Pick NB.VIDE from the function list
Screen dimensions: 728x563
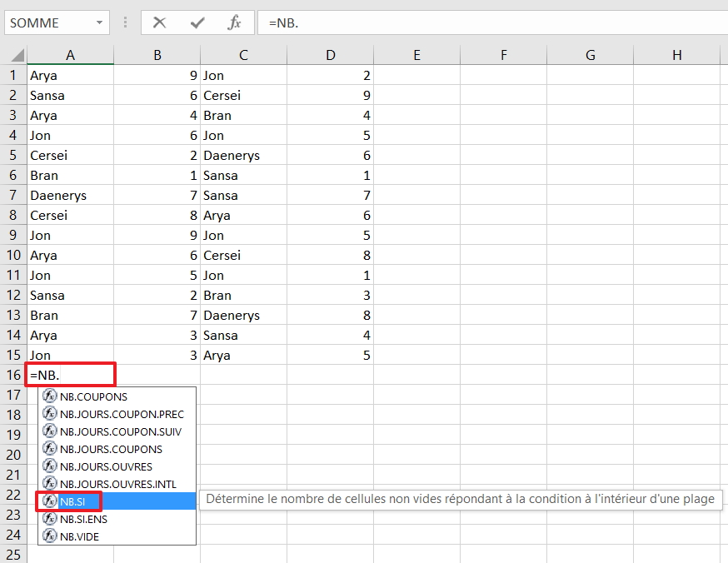[x=79, y=536]
